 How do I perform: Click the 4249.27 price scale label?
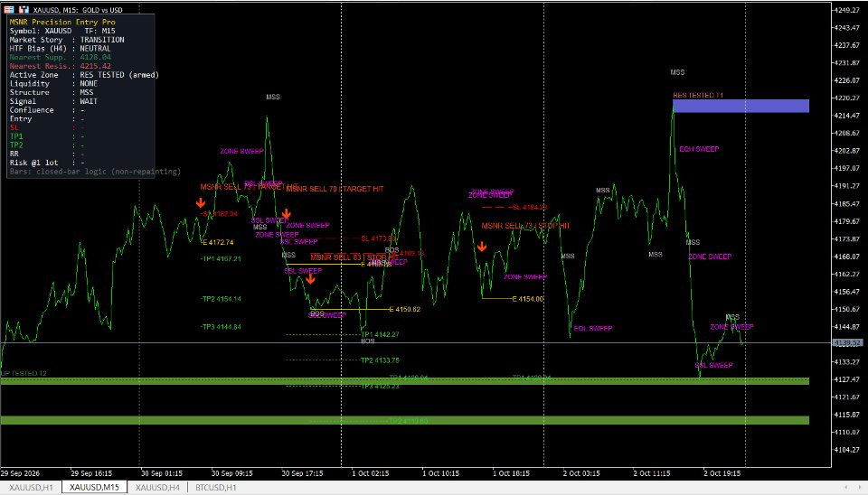point(847,10)
